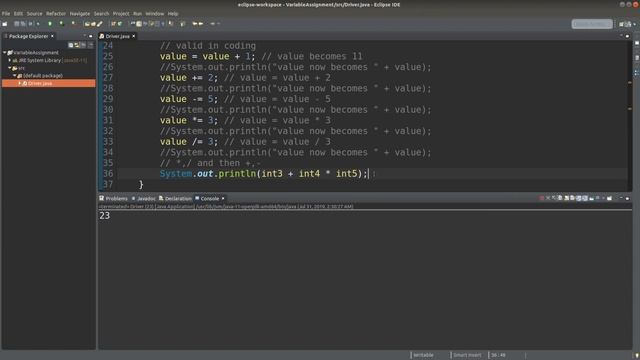Click console output 23
This screenshot has width=640, height=360.
point(104,216)
